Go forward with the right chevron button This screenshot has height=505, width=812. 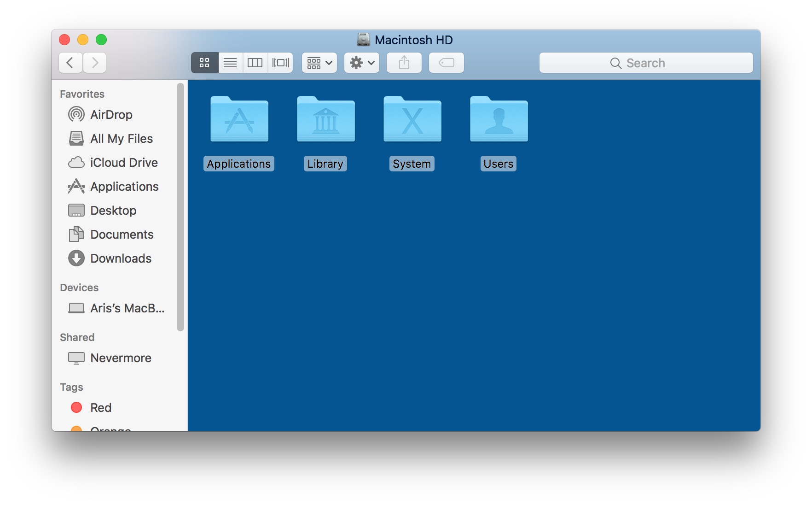pos(95,63)
